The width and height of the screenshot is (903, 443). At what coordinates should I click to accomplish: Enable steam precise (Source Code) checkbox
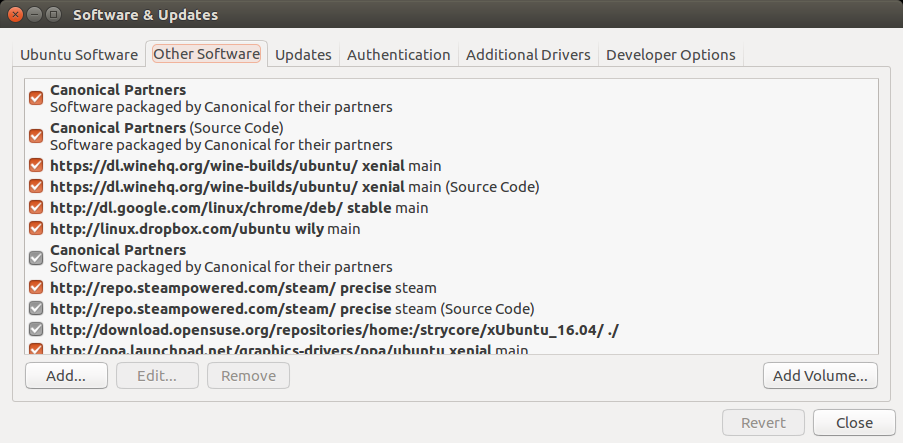[36, 309]
